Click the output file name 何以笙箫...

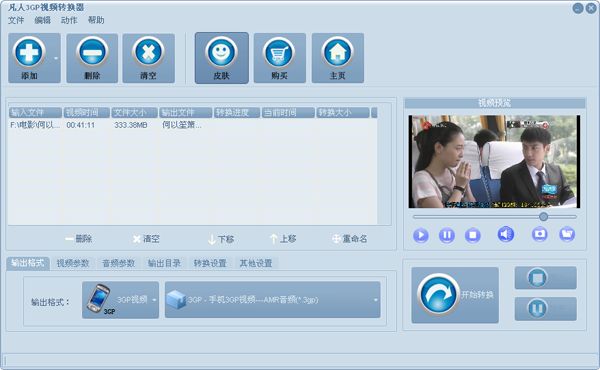182,125
